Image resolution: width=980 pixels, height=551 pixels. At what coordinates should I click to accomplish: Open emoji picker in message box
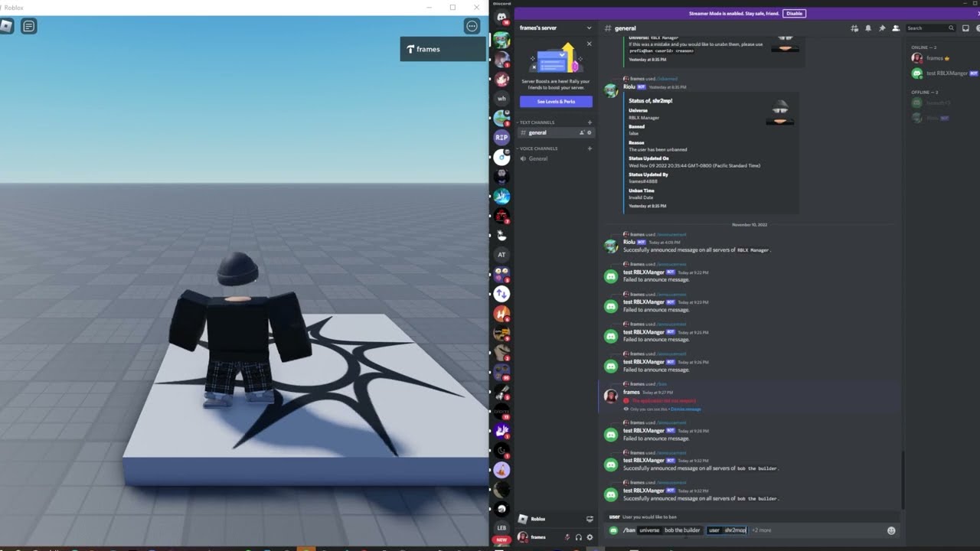[x=891, y=530]
